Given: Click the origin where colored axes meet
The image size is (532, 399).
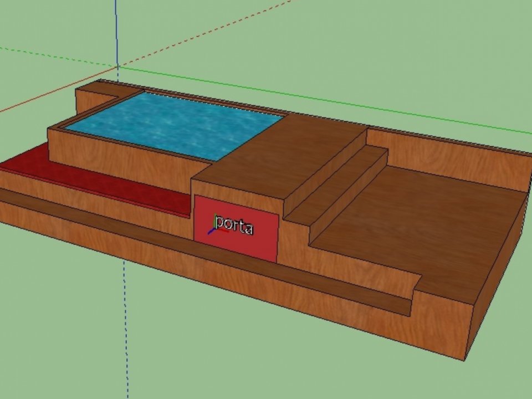Looking at the screenshot, I should (117, 67).
